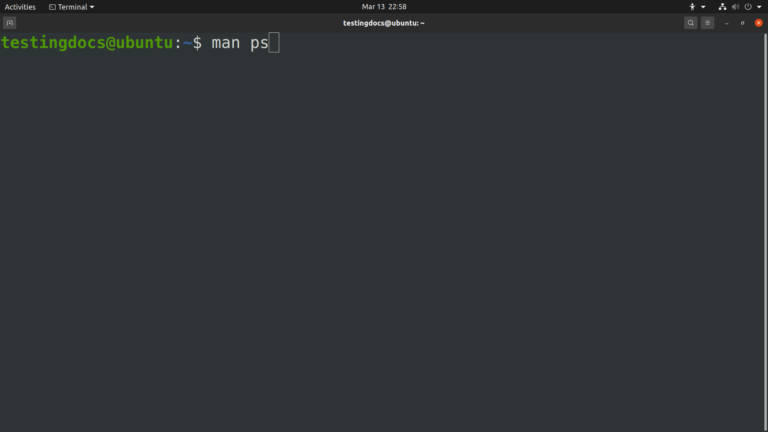Open a new terminal tab icon

pyautogui.click(x=10, y=22)
